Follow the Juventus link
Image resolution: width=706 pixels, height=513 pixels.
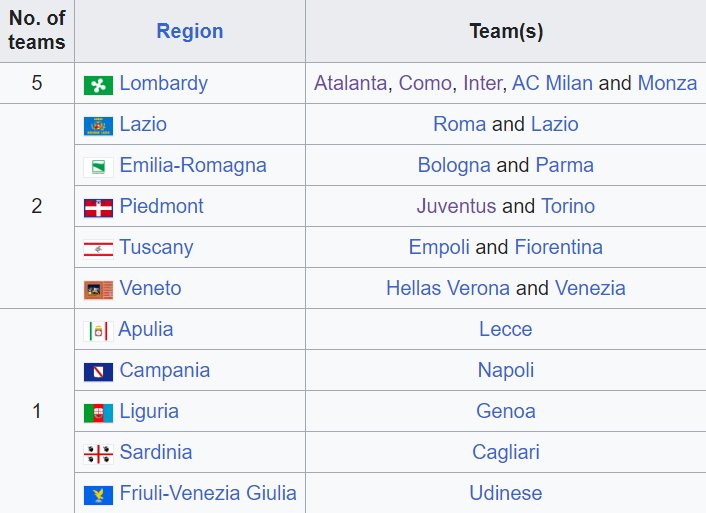click(x=456, y=206)
